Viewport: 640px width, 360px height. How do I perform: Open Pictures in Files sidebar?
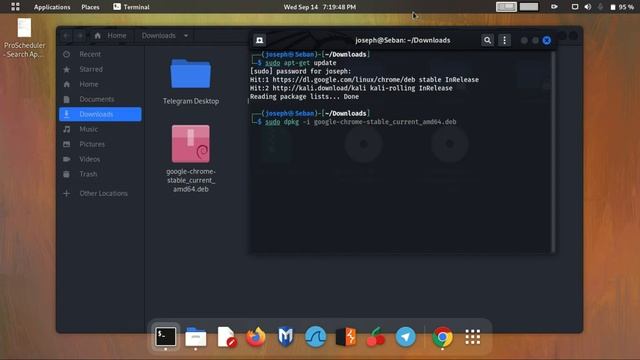(100, 144)
